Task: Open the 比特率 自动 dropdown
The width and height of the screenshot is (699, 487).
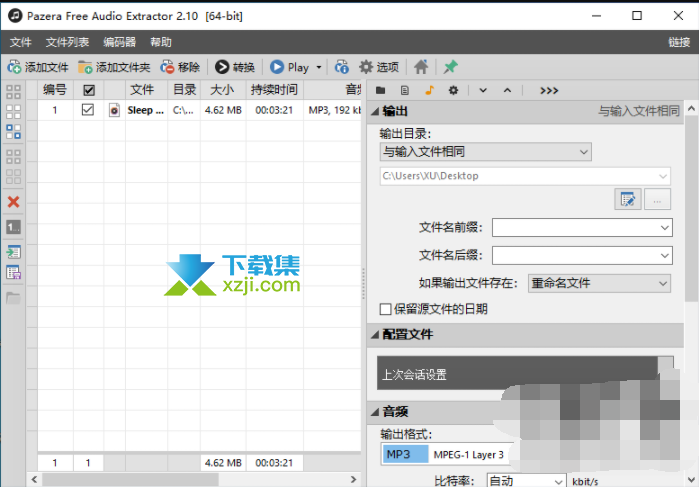Action: 526,481
